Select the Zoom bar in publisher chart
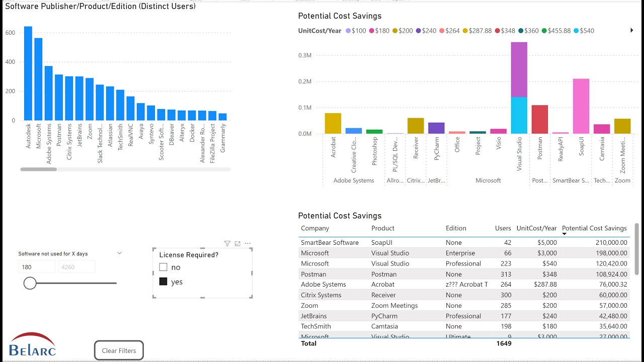 coord(90,100)
